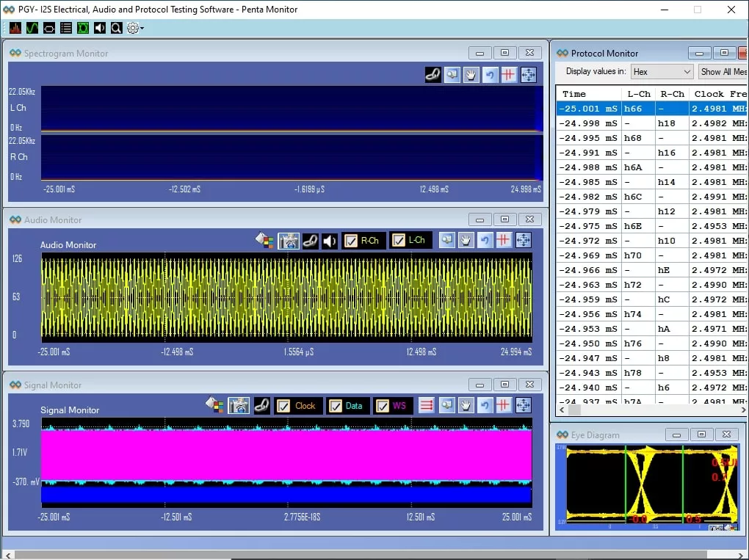
Task: Click camera snapshot icon in Signal Monitor
Action: pos(238,405)
